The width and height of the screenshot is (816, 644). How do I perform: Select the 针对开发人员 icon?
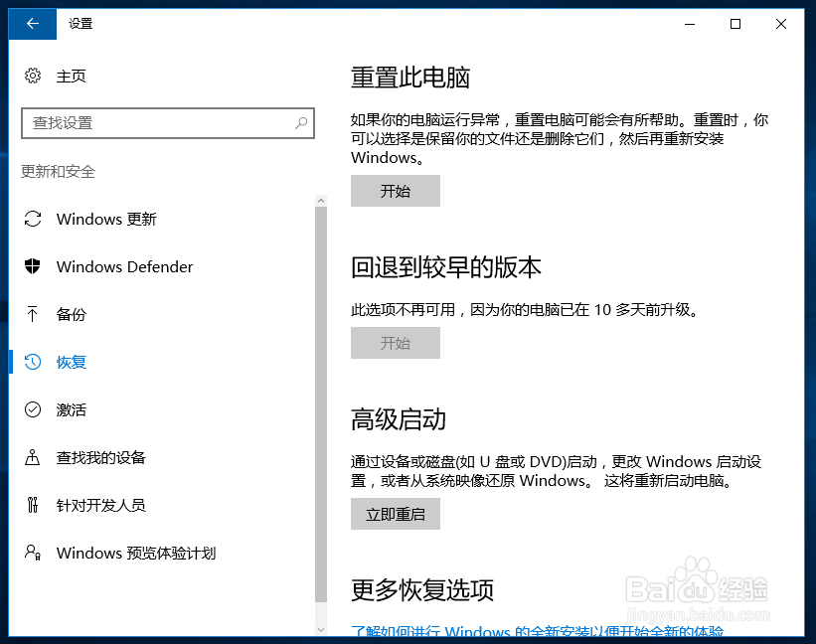click(32, 505)
